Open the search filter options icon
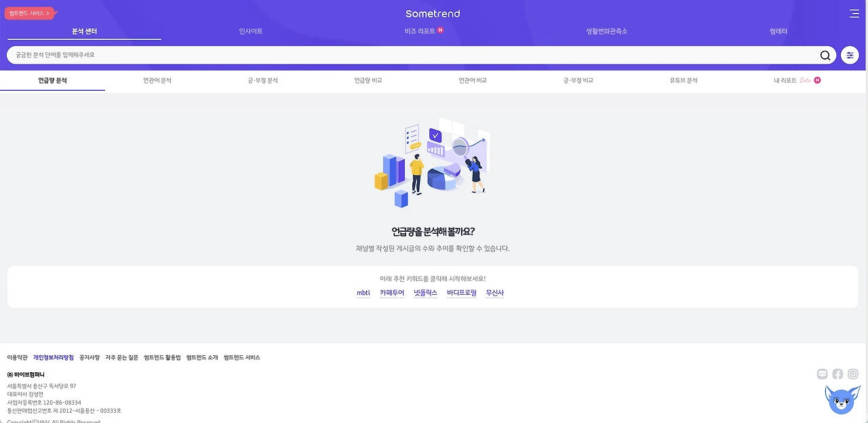Viewport: 868px width, 423px height. 850,55
